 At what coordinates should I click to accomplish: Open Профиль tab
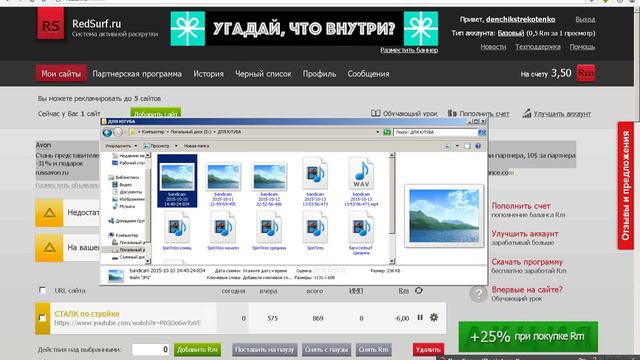pos(319,74)
